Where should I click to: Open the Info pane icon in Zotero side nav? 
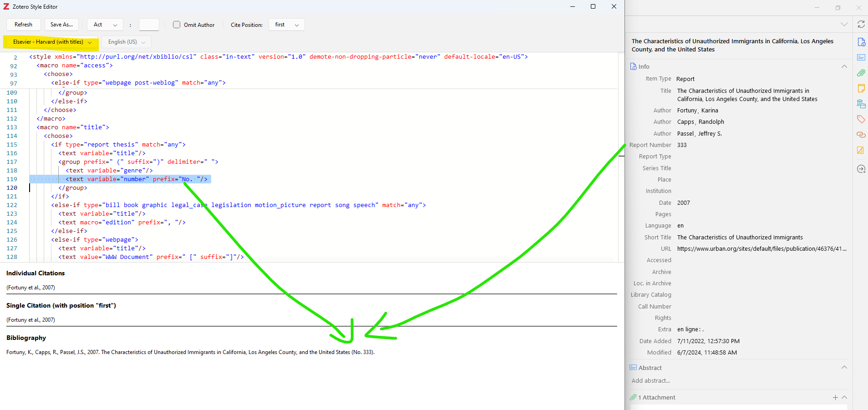[x=861, y=42]
